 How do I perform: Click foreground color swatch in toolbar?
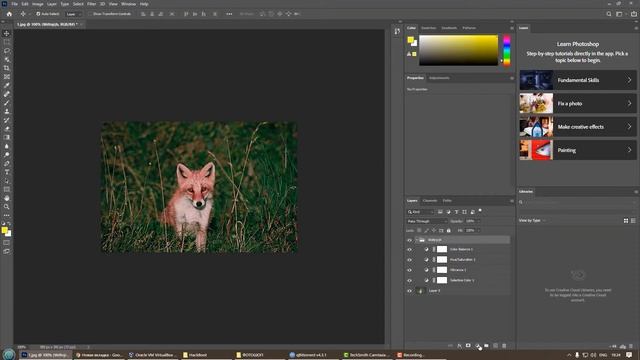[4, 230]
